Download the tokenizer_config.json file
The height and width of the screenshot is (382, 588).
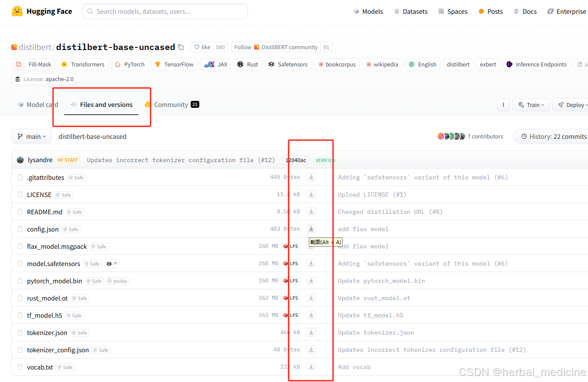pyautogui.click(x=311, y=350)
